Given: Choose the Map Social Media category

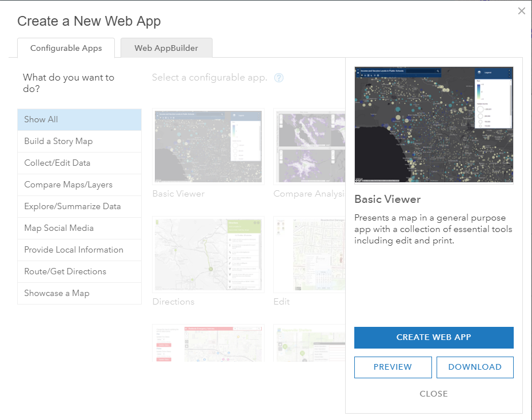Looking at the screenshot, I should point(79,228).
